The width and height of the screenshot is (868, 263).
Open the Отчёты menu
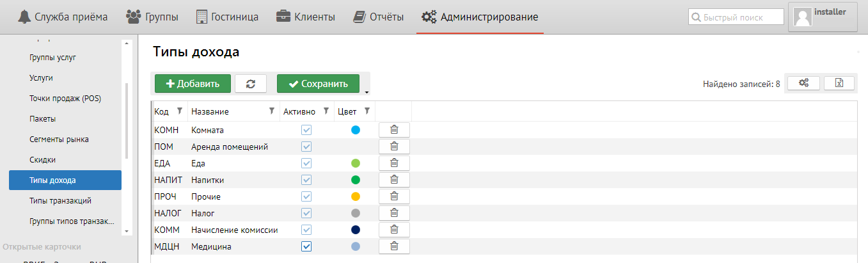coord(379,17)
